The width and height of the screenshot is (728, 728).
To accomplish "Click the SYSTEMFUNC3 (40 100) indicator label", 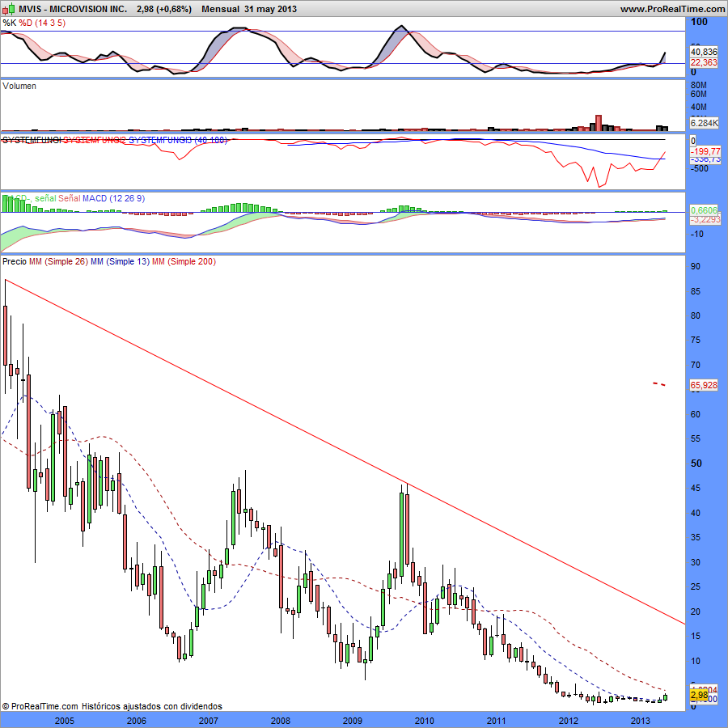I will [x=178, y=140].
